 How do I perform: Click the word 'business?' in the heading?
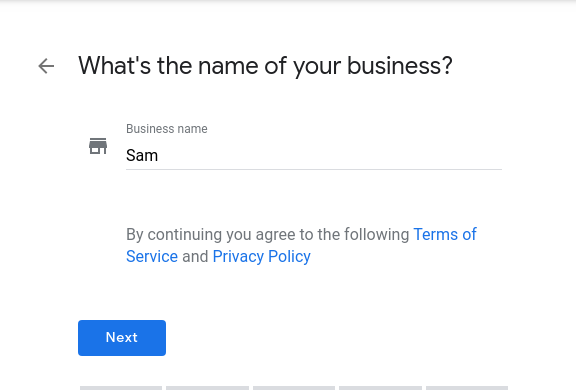pos(400,66)
